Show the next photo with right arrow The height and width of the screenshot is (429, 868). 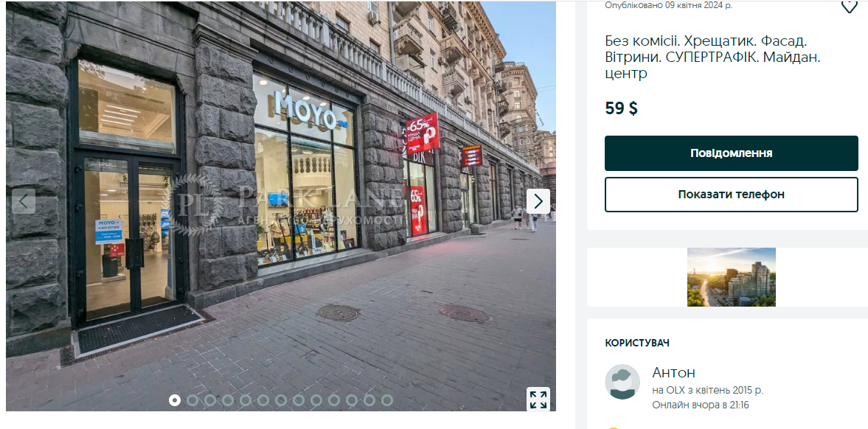[x=538, y=201]
